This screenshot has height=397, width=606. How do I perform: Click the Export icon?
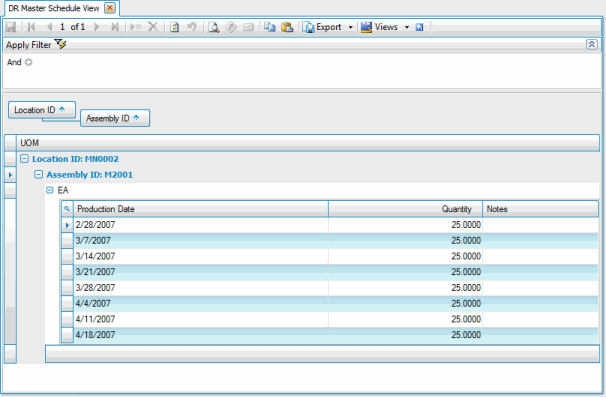click(308, 27)
